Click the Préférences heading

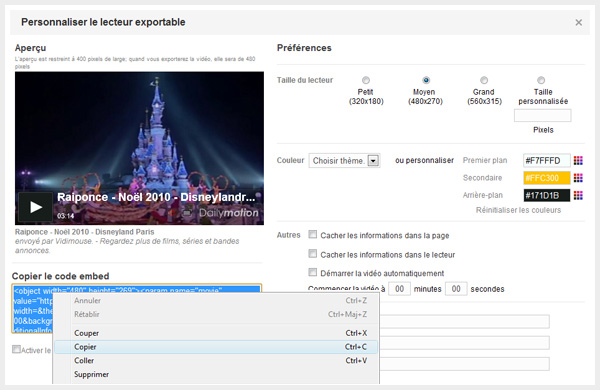[x=304, y=48]
